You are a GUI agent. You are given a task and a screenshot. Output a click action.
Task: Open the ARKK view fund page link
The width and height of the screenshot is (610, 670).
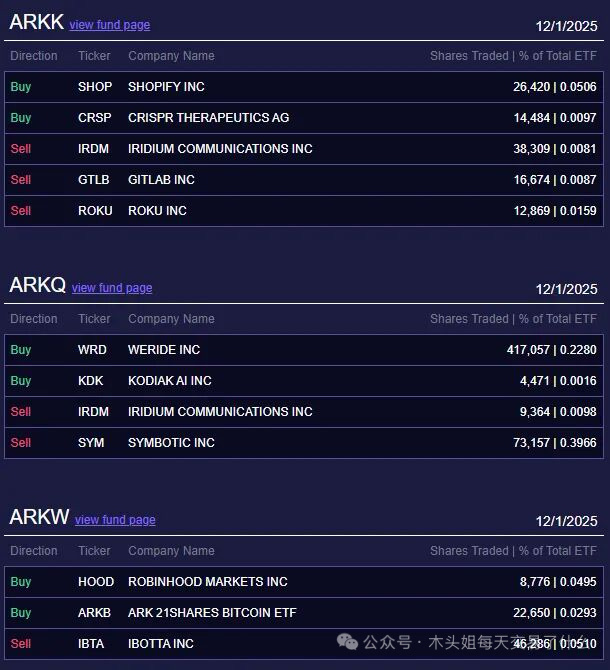(109, 25)
